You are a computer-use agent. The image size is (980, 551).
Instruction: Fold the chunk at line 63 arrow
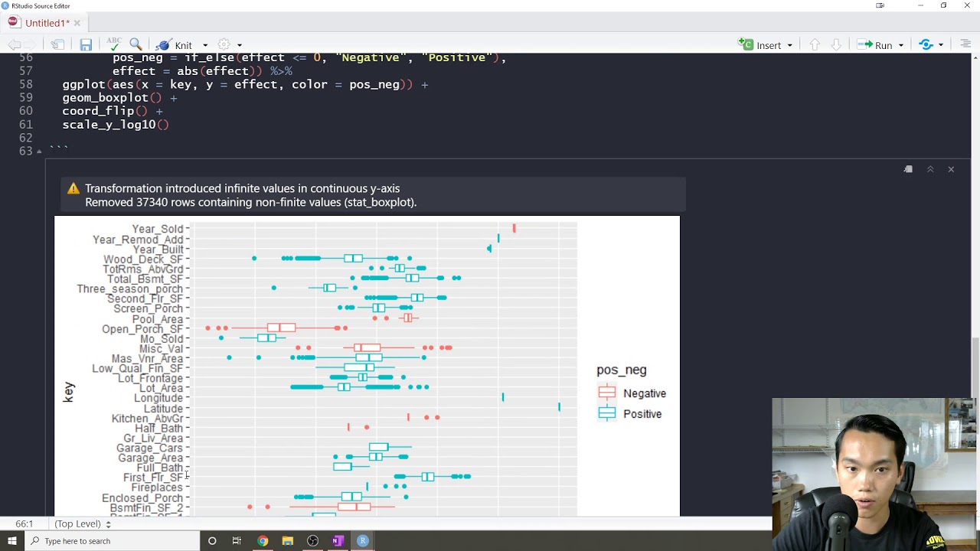tap(39, 152)
